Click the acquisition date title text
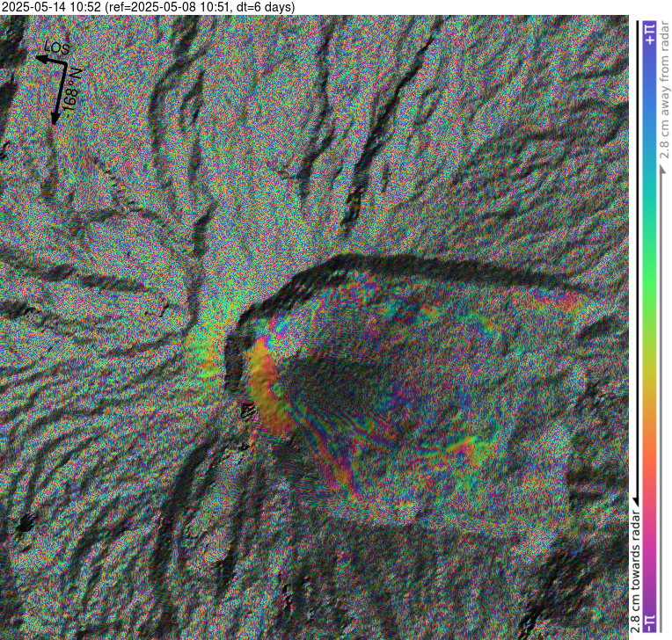This screenshot has width=672, height=640. tap(149, 7)
